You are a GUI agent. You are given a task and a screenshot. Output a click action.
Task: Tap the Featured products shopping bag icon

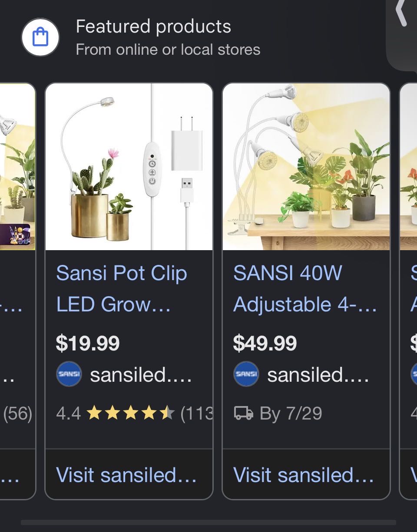[40, 37]
